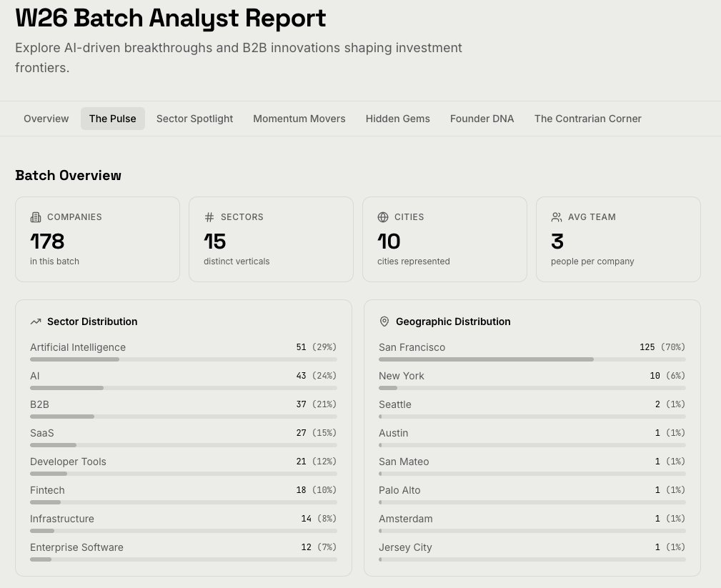Click the 'people per company' caption
The width and height of the screenshot is (721, 588).
pos(592,261)
